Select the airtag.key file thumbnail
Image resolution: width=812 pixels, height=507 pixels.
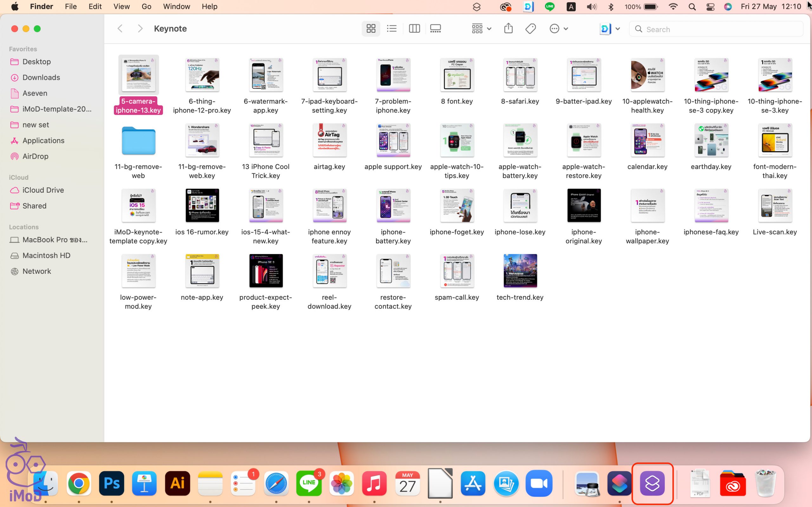click(329, 140)
